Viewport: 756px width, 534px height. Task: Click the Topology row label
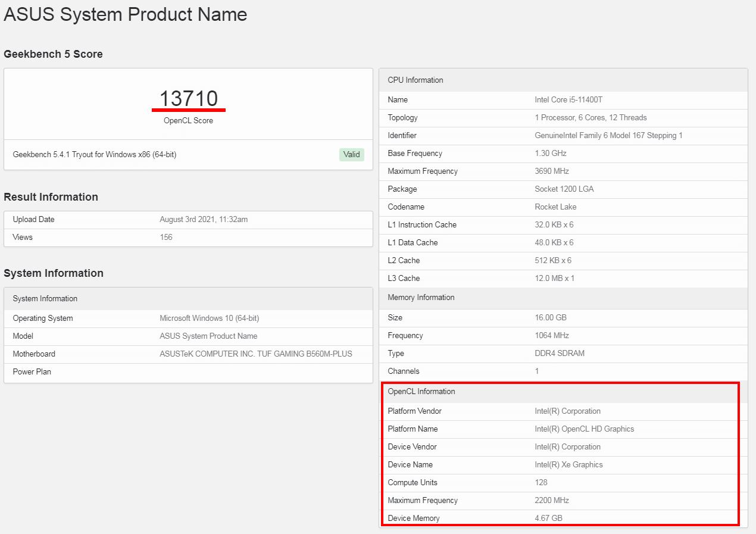coord(402,117)
